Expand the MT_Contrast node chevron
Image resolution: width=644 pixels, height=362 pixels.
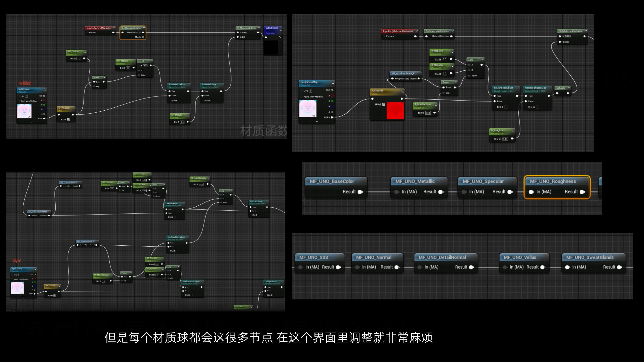click(x=85, y=53)
